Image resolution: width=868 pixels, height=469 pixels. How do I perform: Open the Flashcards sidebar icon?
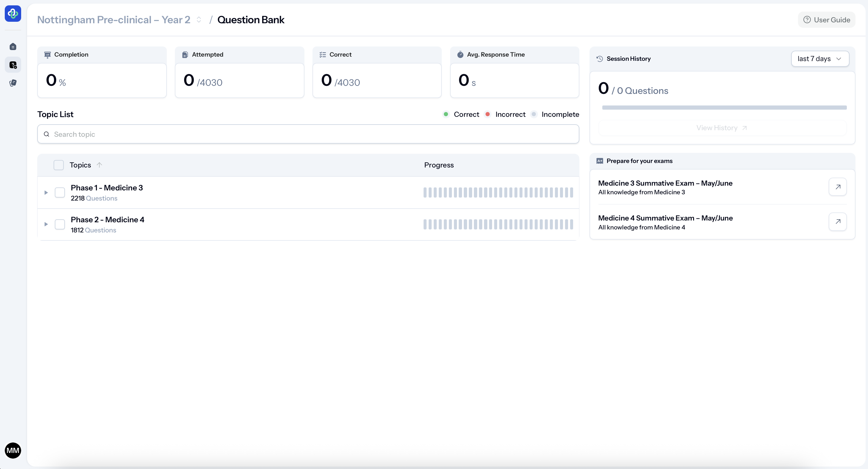13,83
